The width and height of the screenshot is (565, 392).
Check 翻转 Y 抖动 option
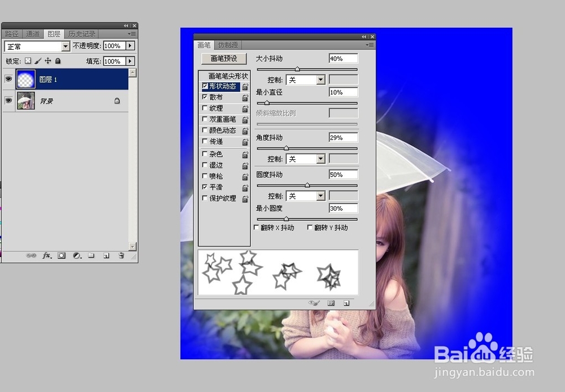pos(310,227)
